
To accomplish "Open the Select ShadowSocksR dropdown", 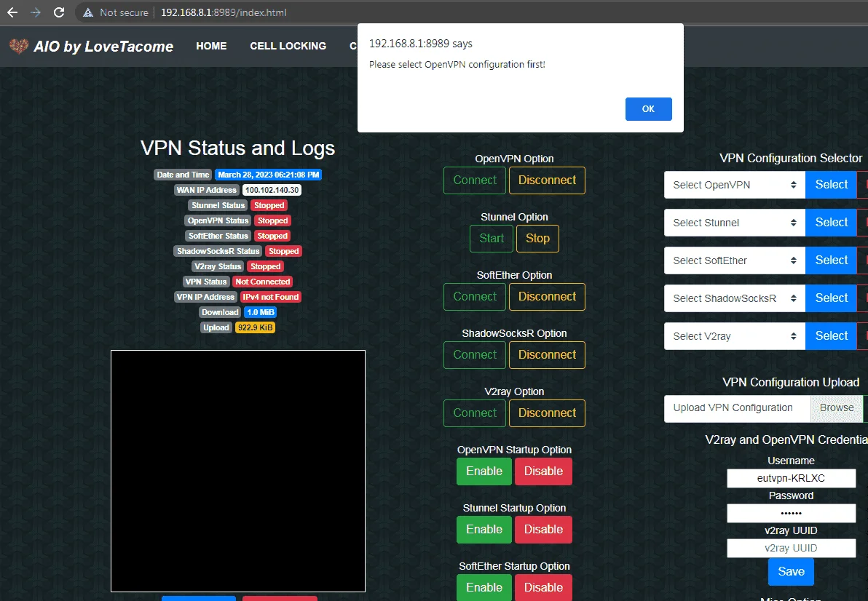I will click(x=735, y=298).
